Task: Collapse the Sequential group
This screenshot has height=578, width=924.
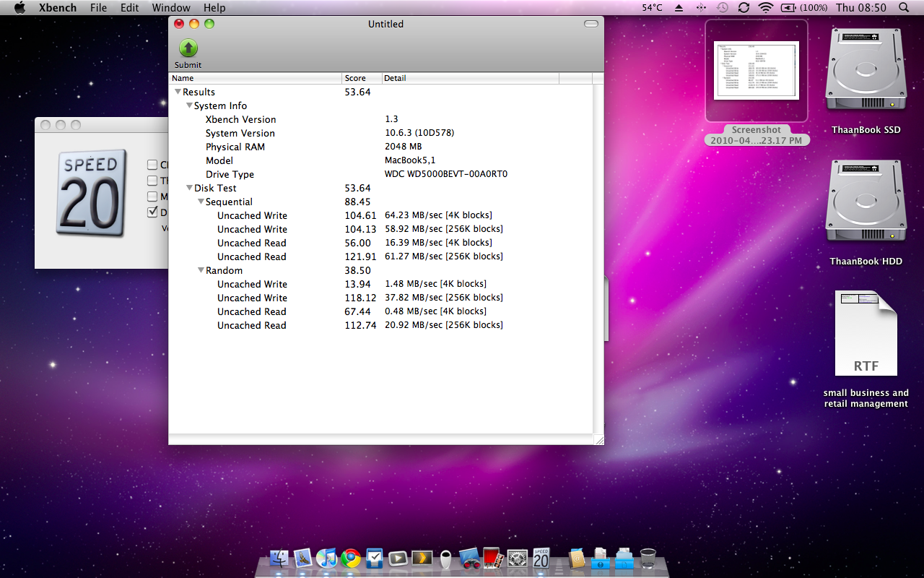Action: 201,202
